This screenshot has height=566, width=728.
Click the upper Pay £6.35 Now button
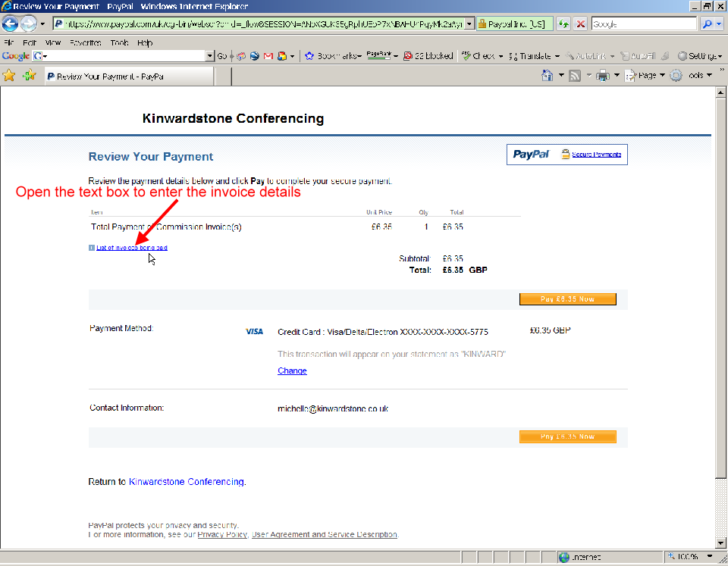click(x=567, y=299)
